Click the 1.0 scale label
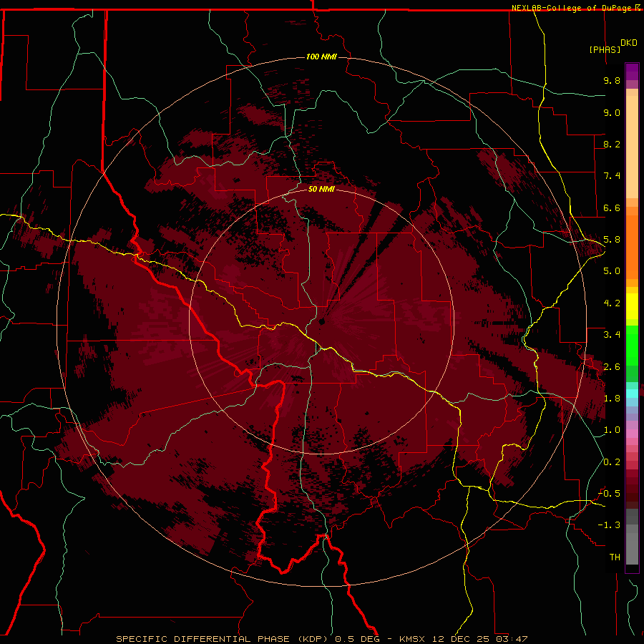Image resolution: width=644 pixels, height=644 pixels. point(612,430)
